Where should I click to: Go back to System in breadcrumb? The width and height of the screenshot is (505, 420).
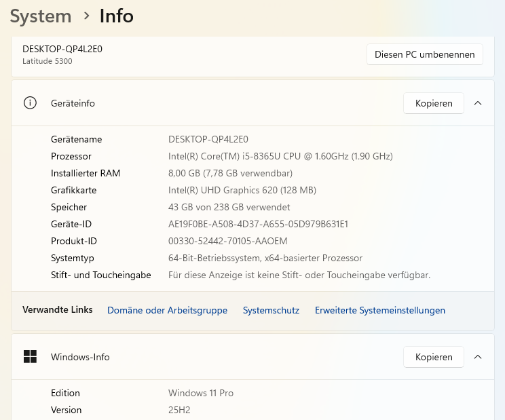(x=41, y=16)
